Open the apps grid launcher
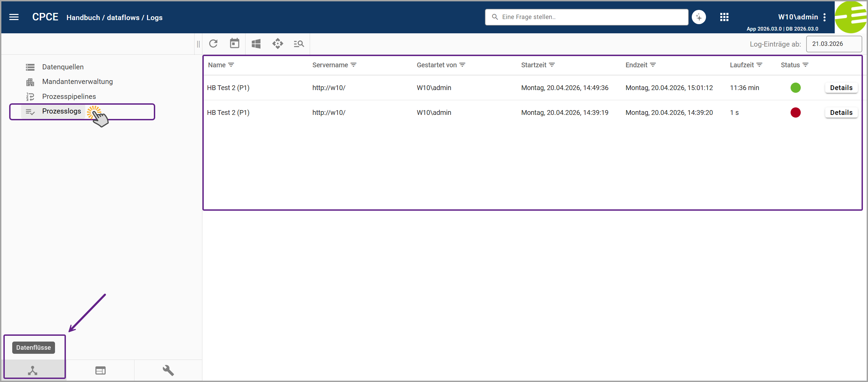The height and width of the screenshot is (382, 868). [x=724, y=17]
